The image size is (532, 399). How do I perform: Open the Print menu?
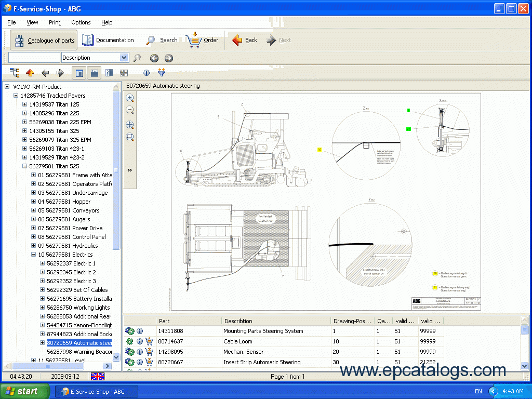point(55,22)
